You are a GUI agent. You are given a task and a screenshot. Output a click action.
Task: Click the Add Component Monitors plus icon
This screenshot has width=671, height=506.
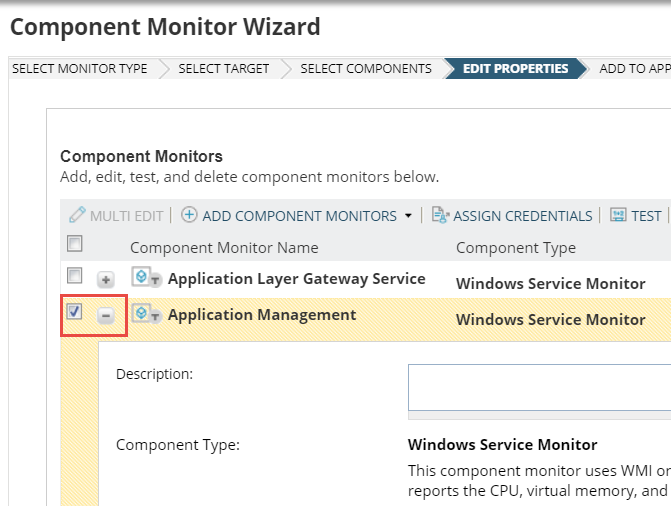[x=189, y=215]
